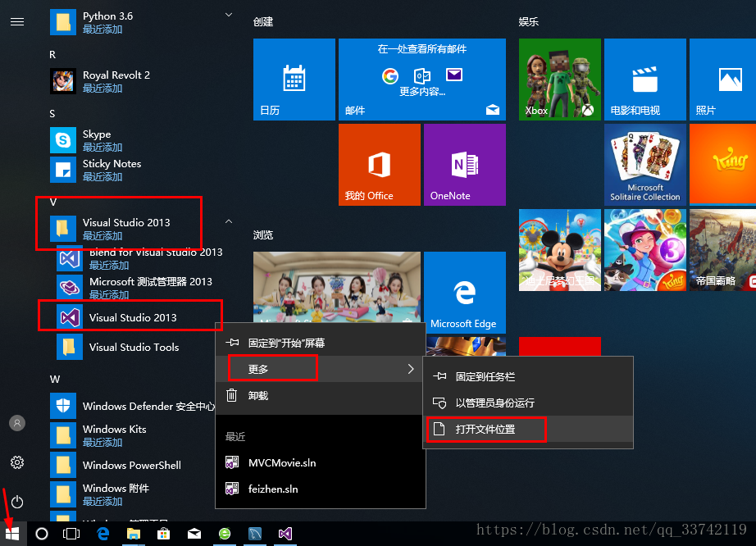
Task: Open recent file feizhen.sln
Action: [x=320, y=489]
